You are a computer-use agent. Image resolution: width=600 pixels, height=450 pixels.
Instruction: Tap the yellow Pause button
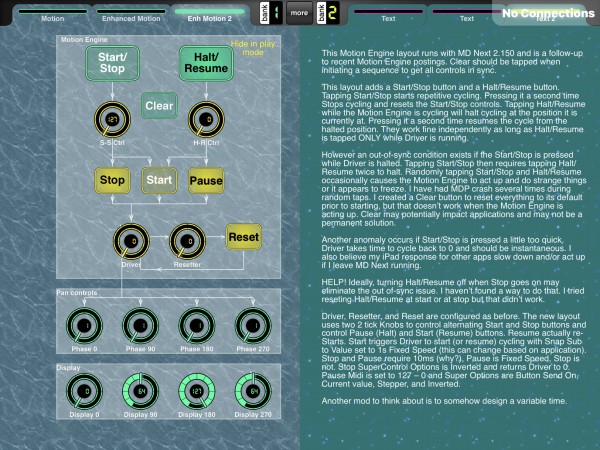(x=206, y=180)
